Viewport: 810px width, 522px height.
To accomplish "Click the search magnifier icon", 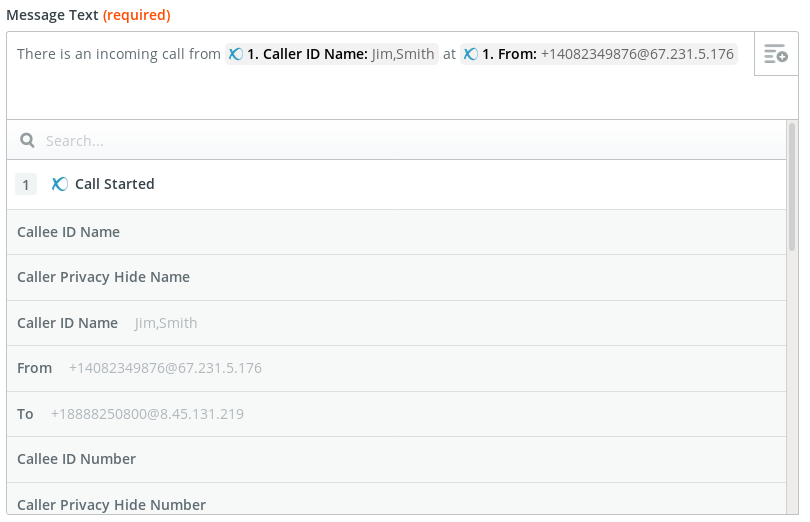I will [27, 141].
